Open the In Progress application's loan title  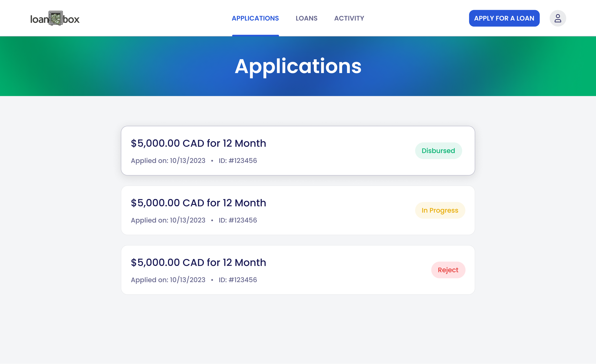(198, 203)
